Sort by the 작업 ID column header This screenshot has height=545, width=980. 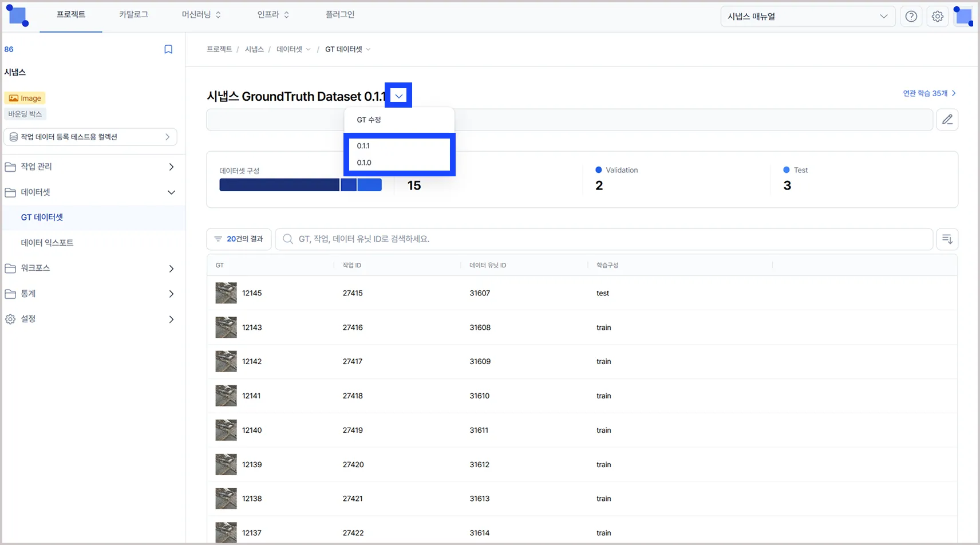(352, 266)
